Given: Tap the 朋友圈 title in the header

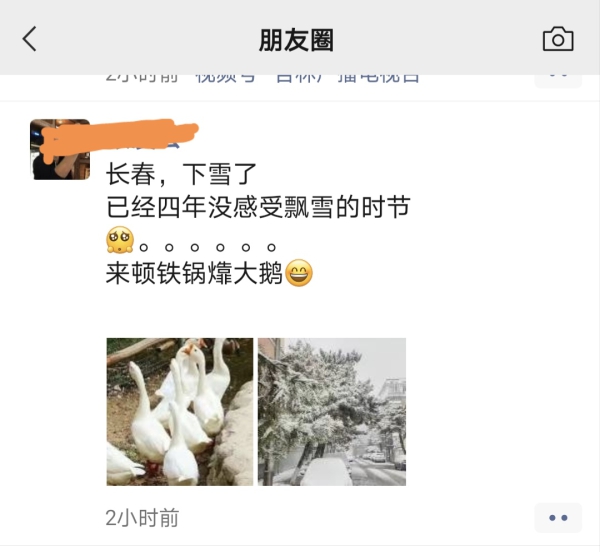Looking at the screenshot, I should (296, 40).
